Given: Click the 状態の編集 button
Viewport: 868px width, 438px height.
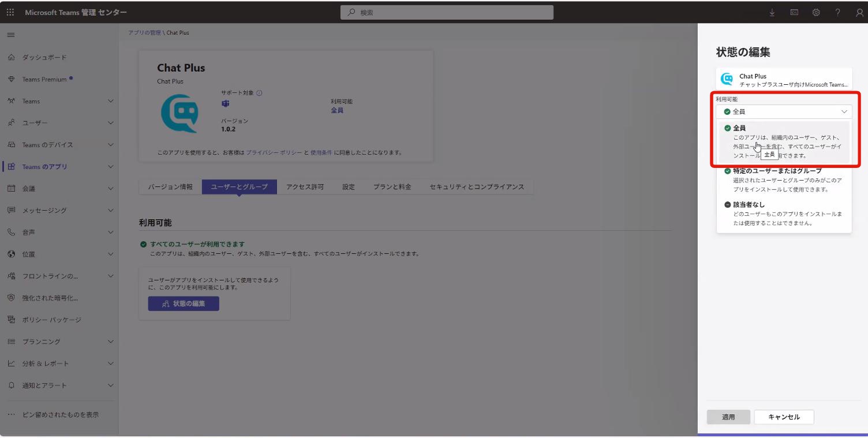Looking at the screenshot, I should 184,304.
